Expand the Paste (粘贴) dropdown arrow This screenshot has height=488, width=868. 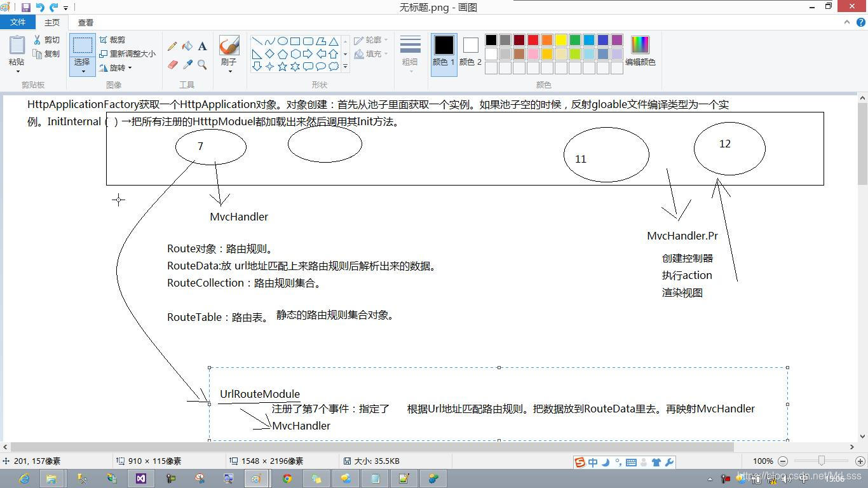[17, 71]
